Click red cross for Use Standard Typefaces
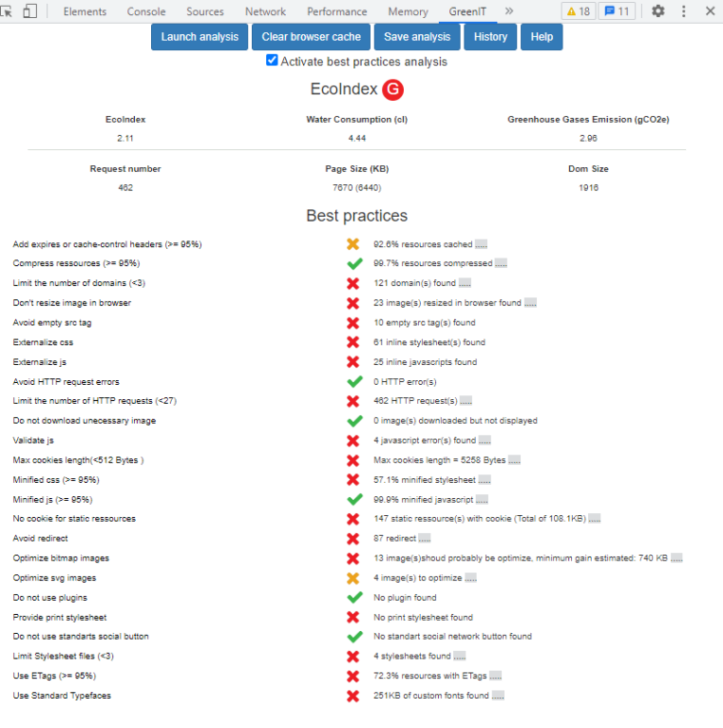Screen dimensions: 723x728 click(x=353, y=696)
